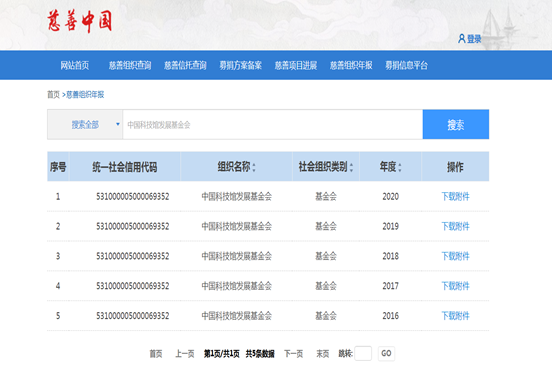This screenshot has width=552, height=368.
Task: Open the 慈善组织年报 nav item
Action: coord(351,65)
